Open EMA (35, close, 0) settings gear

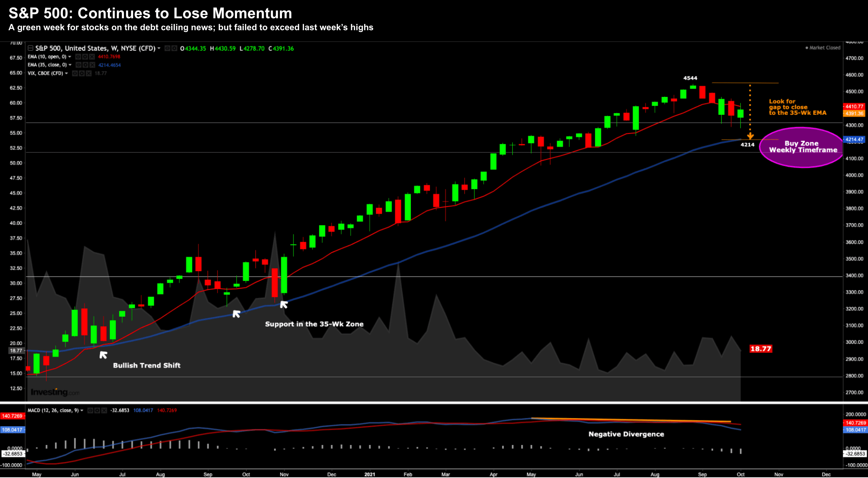85,65
